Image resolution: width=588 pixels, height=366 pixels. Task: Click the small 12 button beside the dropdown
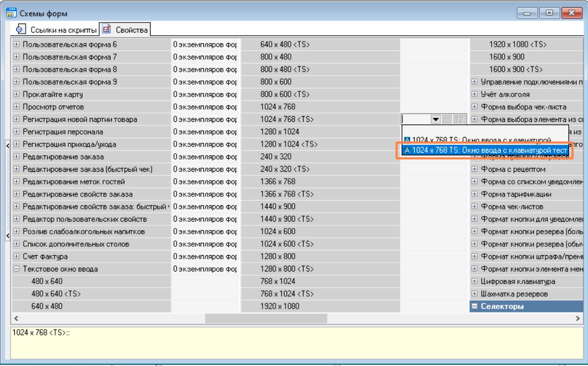[460, 120]
